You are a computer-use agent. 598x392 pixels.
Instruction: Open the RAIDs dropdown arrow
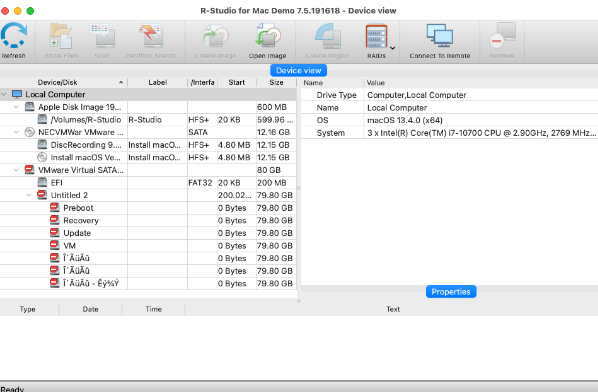click(392, 48)
